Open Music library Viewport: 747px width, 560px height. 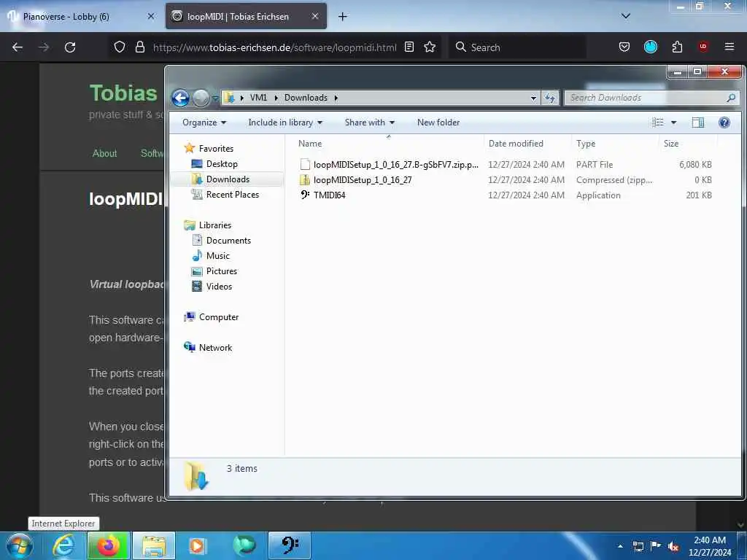click(217, 256)
